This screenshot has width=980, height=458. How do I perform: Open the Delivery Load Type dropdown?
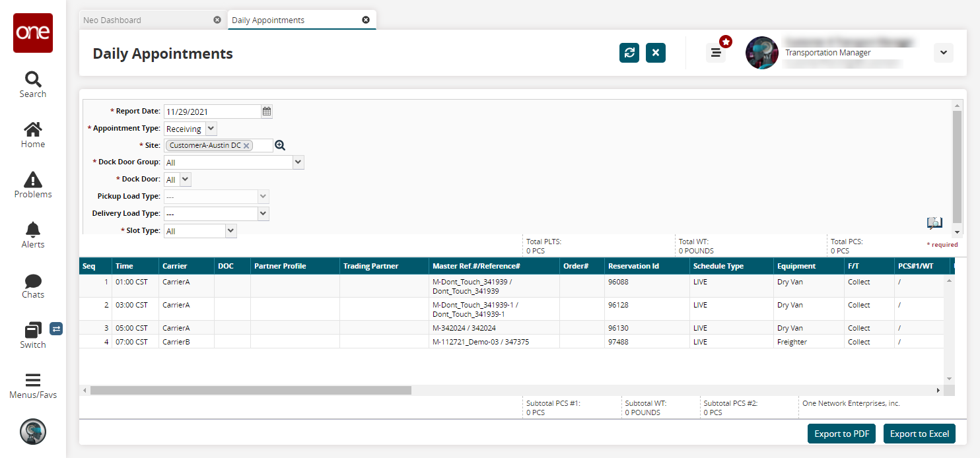pos(263,213)
